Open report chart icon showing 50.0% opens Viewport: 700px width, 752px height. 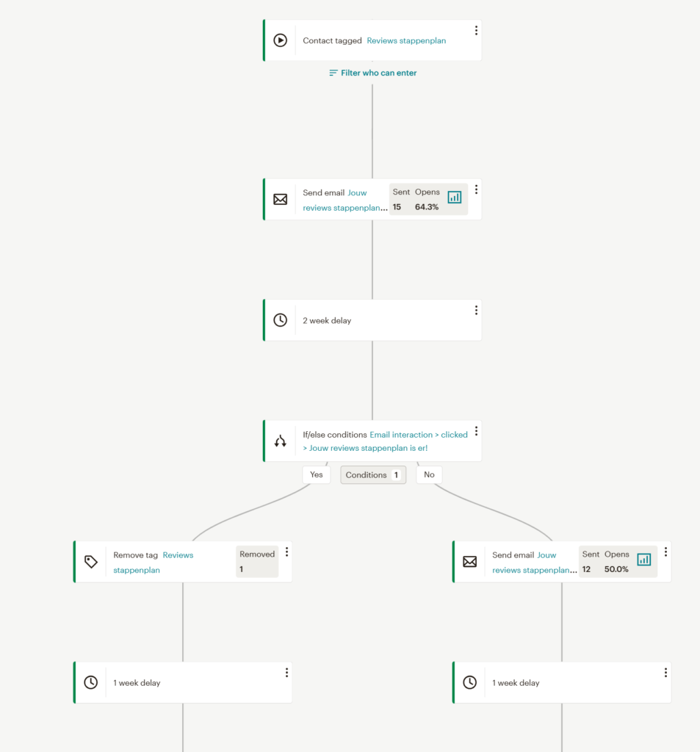point(644,559)
